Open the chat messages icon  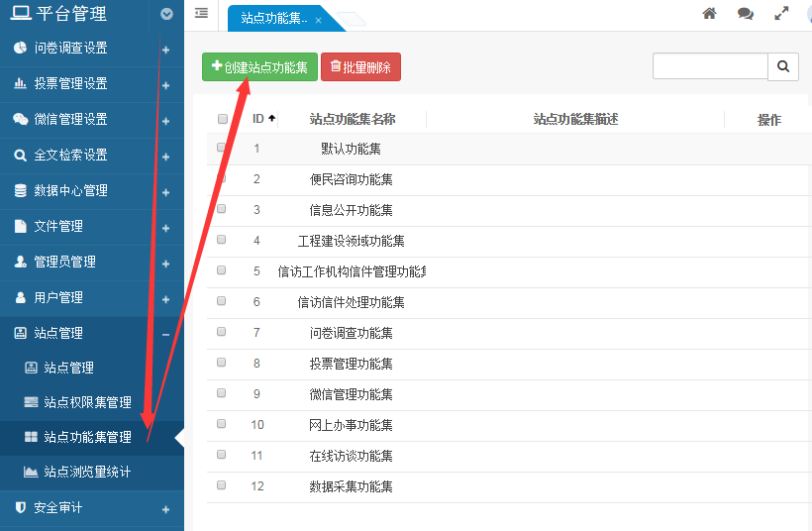click(746, 14)
